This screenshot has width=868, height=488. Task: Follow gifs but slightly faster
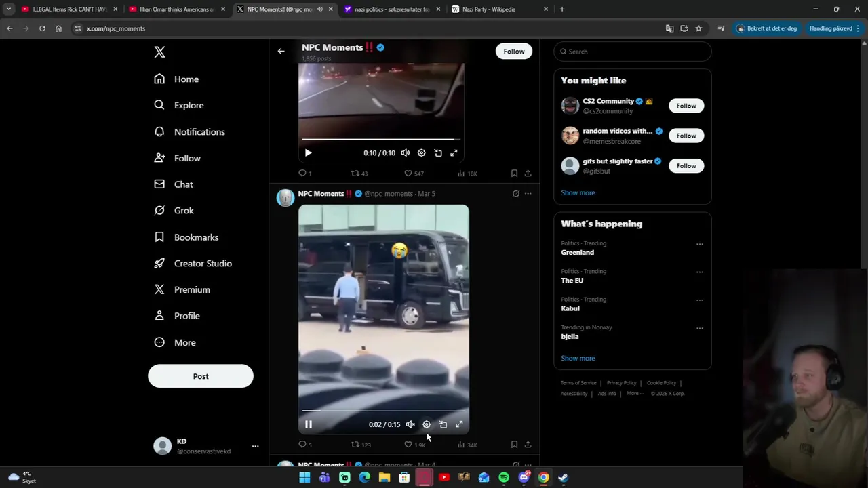(686, 166)
